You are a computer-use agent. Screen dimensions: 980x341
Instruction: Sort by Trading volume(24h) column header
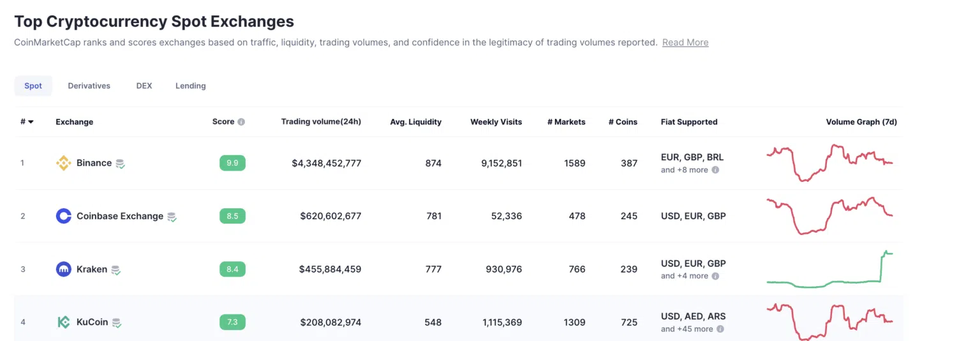(321, 121)
